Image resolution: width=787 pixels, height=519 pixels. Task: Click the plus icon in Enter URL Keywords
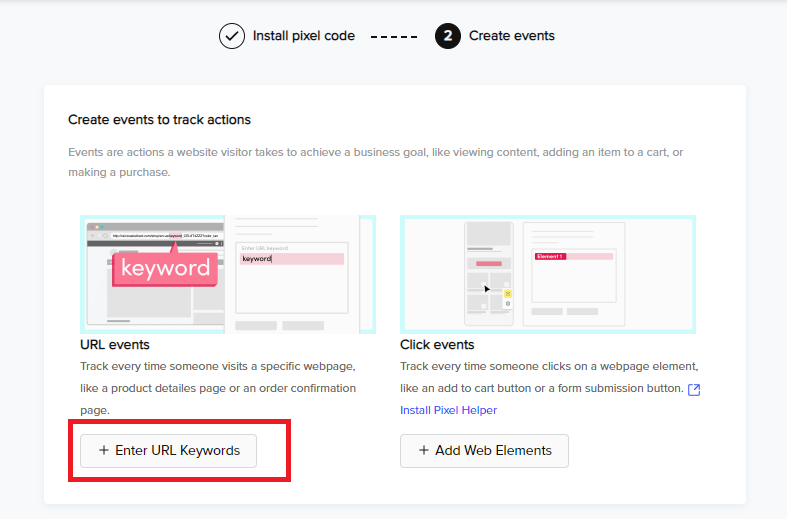(104, 450)
